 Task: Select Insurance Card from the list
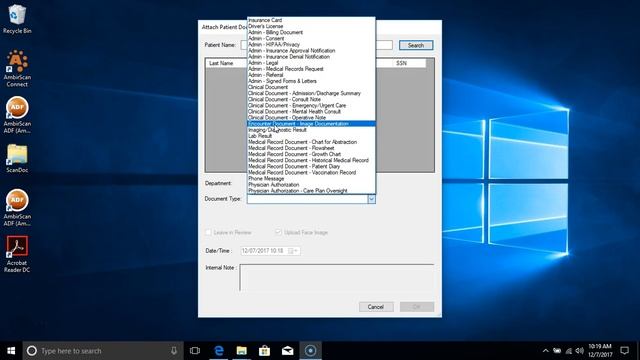(311, 20)
